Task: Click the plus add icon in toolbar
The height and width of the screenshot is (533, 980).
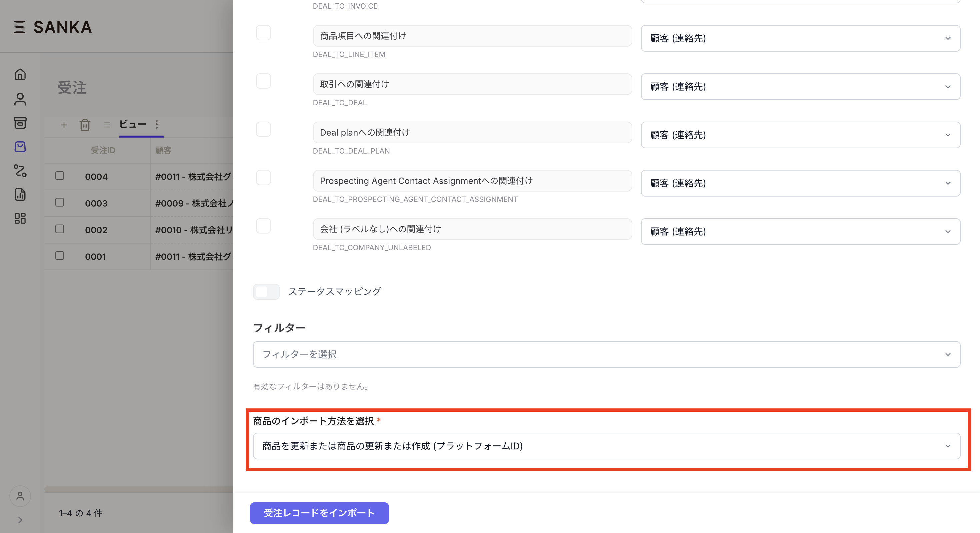Action: [x=64, y=125]
